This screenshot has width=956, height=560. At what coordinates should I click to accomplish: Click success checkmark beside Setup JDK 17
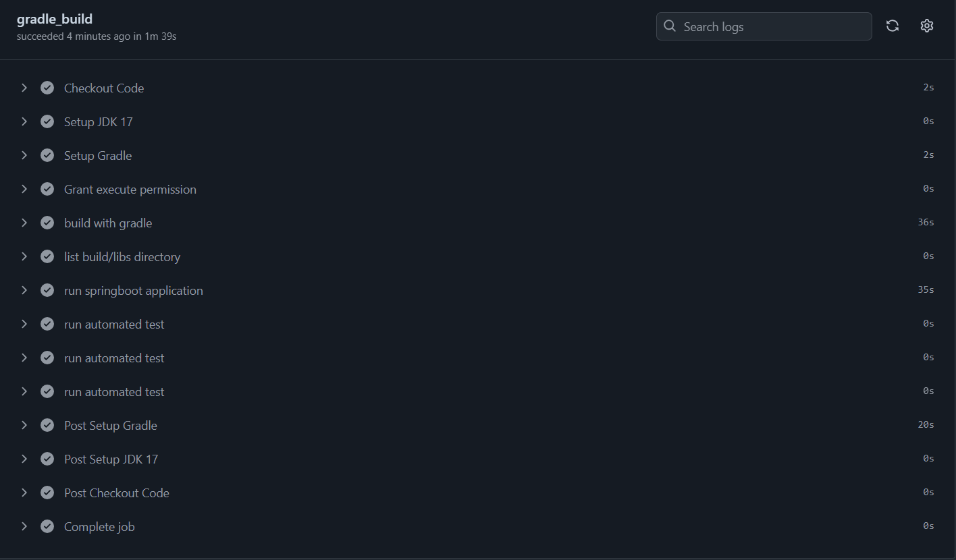pyautogui.click(x=47, y=121)
